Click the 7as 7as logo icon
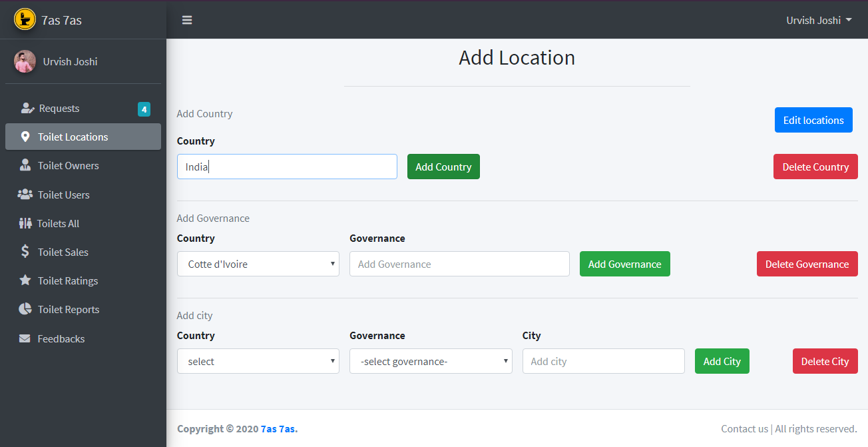This screenshot has height=447, width=868. (x=25, y=19)
